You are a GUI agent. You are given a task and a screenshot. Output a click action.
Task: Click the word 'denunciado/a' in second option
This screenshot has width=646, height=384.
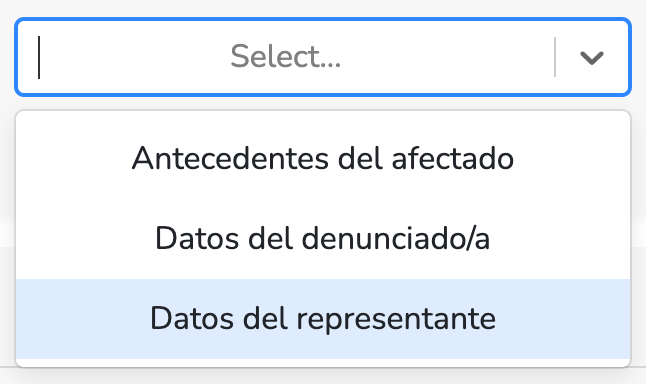(x=396, y=239)
